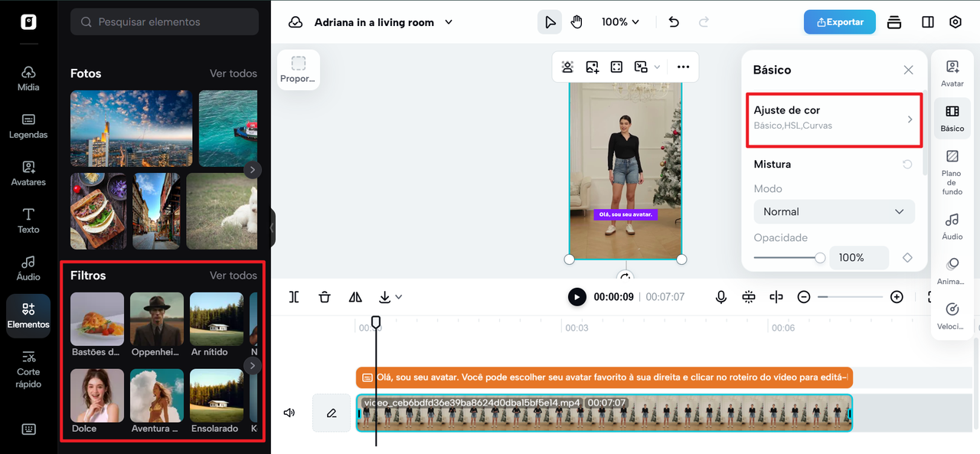Open the Áudio panel in left sidebar
The height and width of the screenshot is (454, 980).
click(x=28, y=268)
